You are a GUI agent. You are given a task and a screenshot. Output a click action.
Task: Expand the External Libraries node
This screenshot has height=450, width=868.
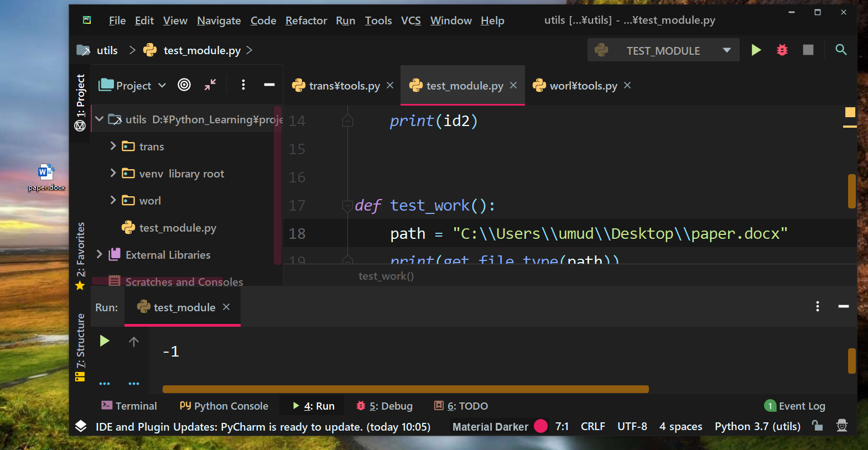[100, 254]
